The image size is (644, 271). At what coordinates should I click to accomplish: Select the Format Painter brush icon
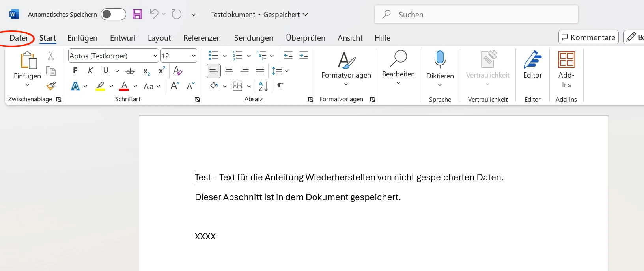(51, 86)
